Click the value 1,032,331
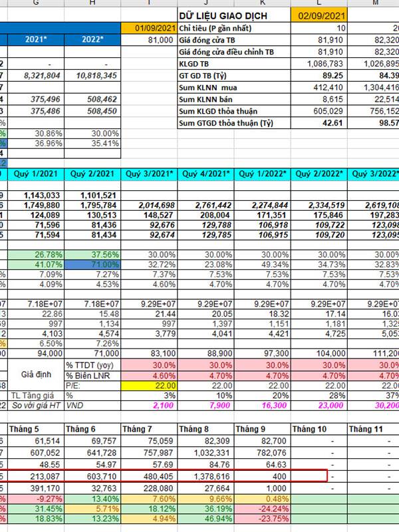The height and width of the screenshot is (532, 399). [x=205, y=453]
